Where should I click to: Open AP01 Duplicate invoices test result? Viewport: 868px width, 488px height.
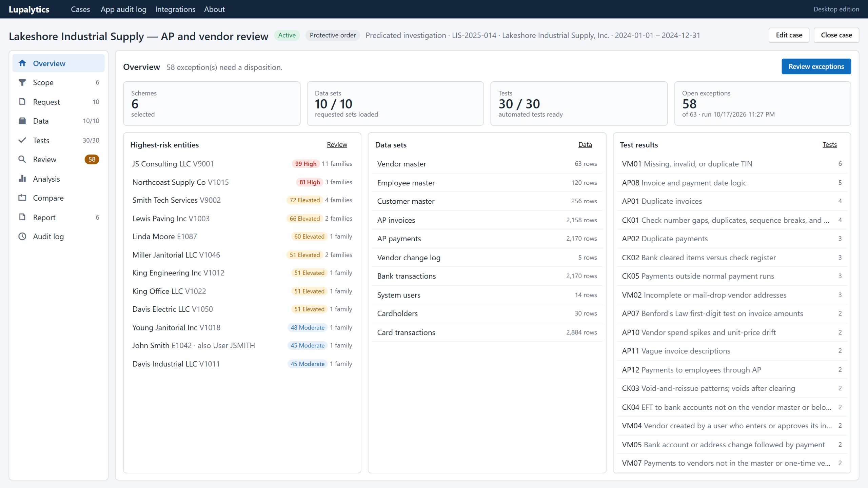(732, 201)
